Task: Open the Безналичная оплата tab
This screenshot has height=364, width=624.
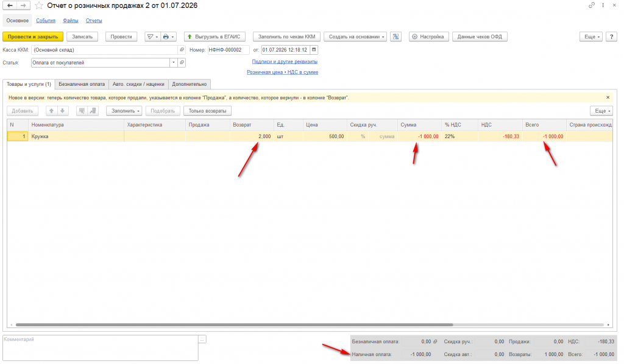Action: click(82, 84)
